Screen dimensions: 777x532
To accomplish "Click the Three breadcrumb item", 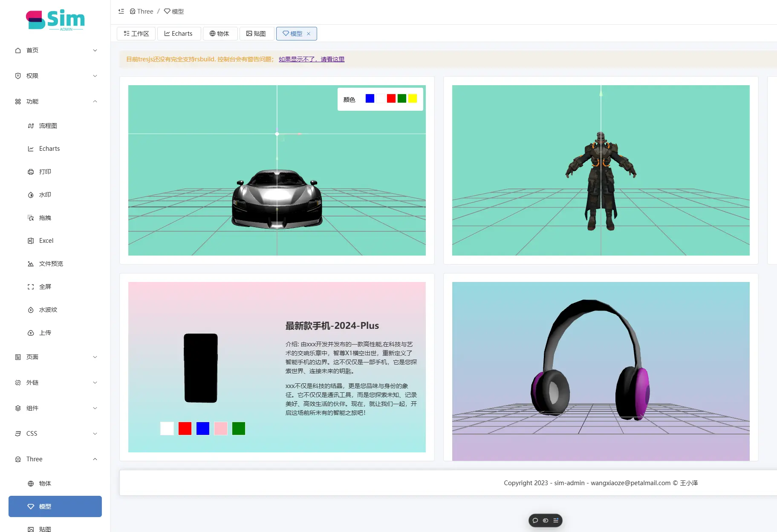I will click(142, 12).
